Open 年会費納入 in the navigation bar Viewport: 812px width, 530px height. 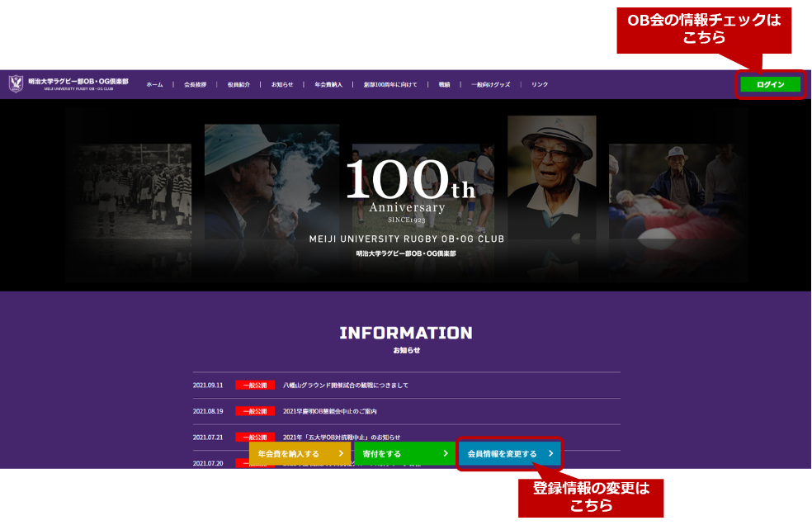(328, 84)
